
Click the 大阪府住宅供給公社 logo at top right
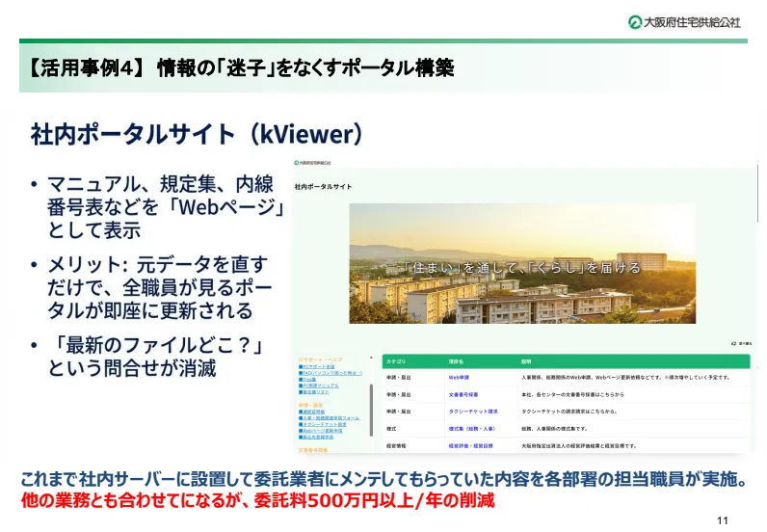pyautogui.click(x=684, y=21)
